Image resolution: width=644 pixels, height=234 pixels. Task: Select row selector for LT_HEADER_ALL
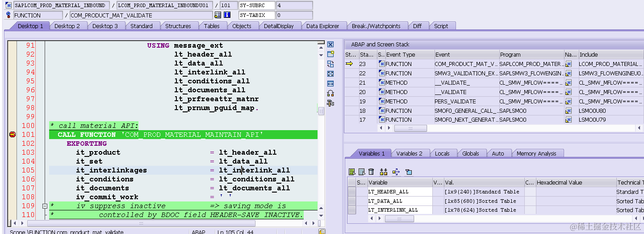point(352,192)
